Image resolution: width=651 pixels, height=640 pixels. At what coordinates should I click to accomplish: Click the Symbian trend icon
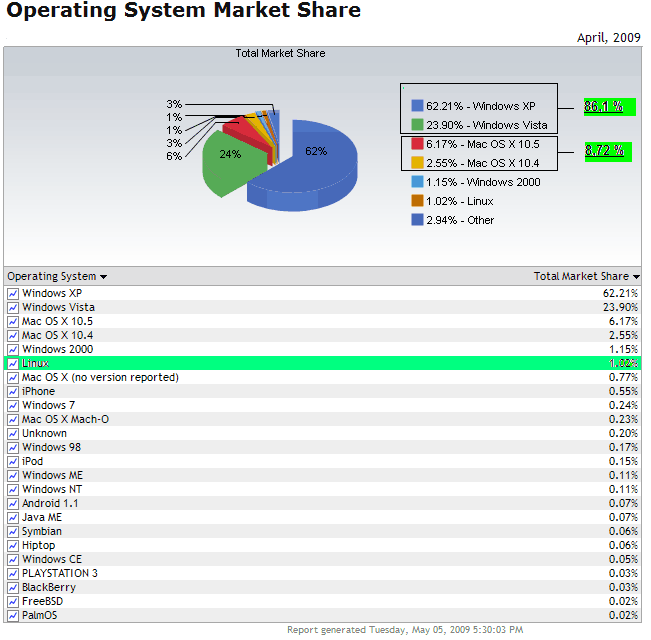click(x=13, y=532)
